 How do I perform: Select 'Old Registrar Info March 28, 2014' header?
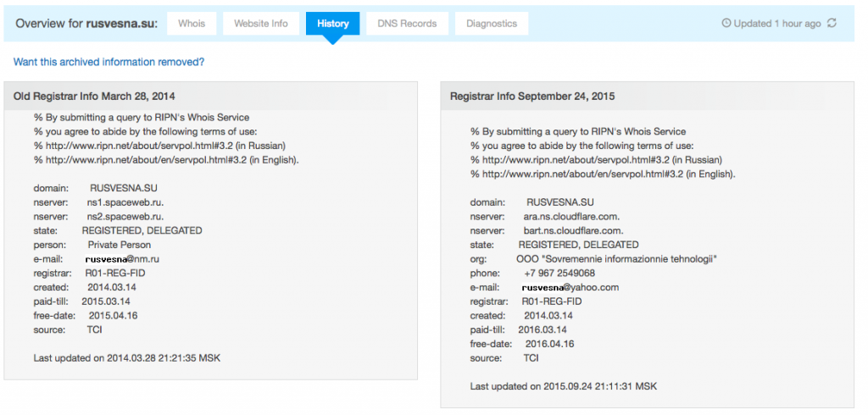[94, 97]
